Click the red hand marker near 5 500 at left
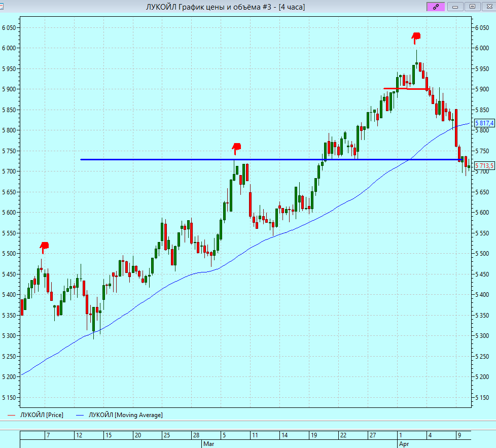This screenshot has width=496, height=448. coord(44,247)
